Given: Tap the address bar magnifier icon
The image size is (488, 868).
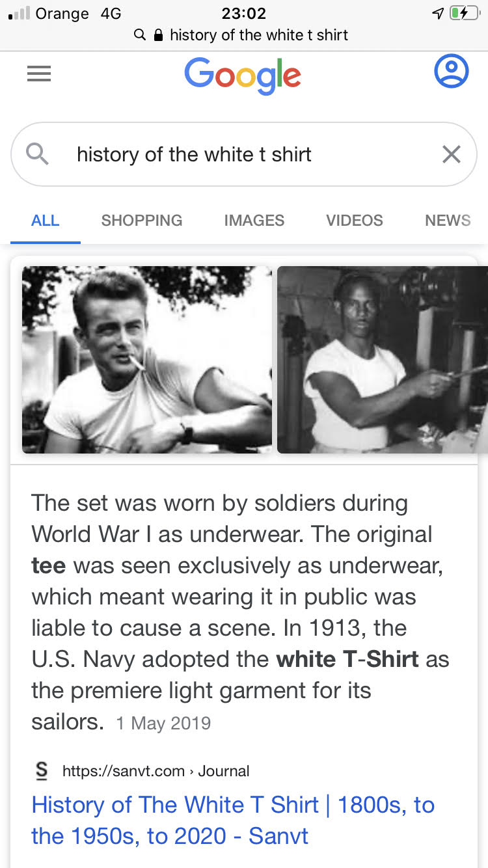Looking at the screenshot, I should click(139, 34).
